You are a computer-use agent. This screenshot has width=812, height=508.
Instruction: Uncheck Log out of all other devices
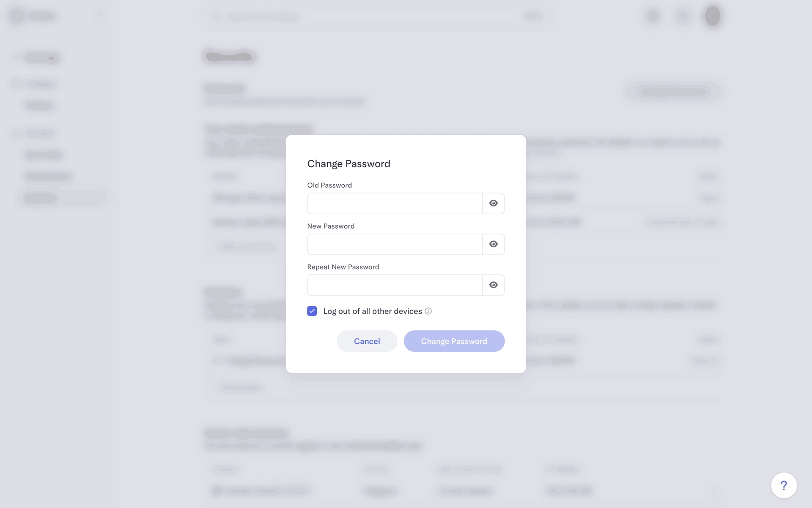(312, 311)
